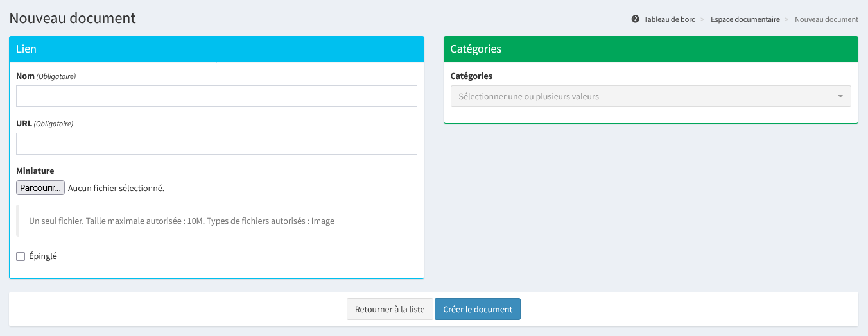The image size is (868, 336).
Task: Focus the Nom text input field
Action: [x=216, y=96]
